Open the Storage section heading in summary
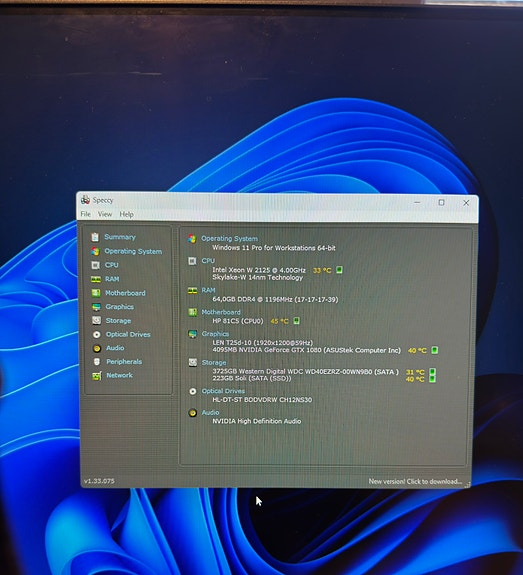 214,363
